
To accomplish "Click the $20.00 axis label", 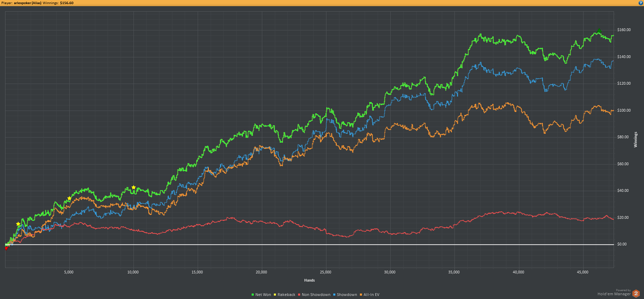I will click(x=623, y=217).
